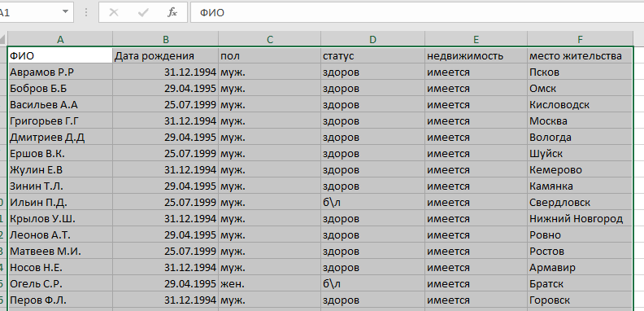Click Псков in место жительства column

coord(580,72)
